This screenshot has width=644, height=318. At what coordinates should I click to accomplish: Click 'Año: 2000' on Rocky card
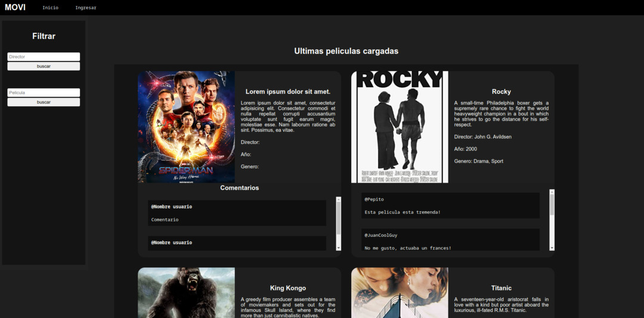466,149
